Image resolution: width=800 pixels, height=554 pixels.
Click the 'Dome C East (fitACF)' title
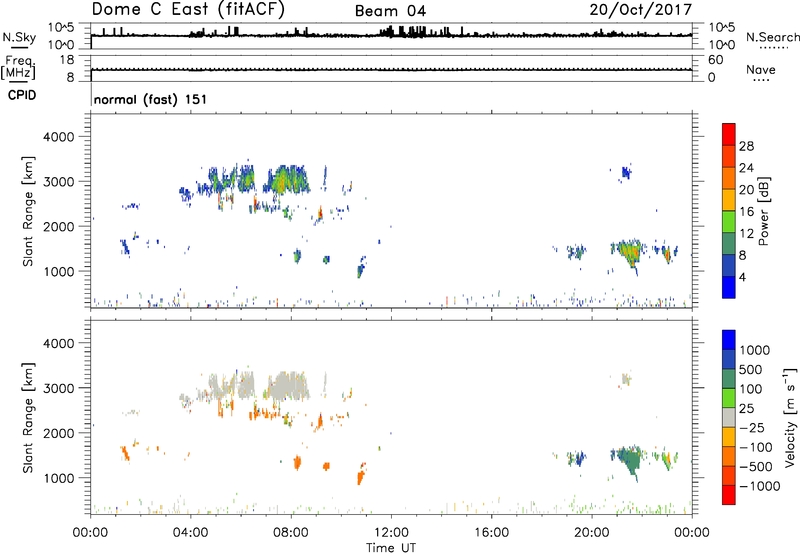tap(188, 9)
